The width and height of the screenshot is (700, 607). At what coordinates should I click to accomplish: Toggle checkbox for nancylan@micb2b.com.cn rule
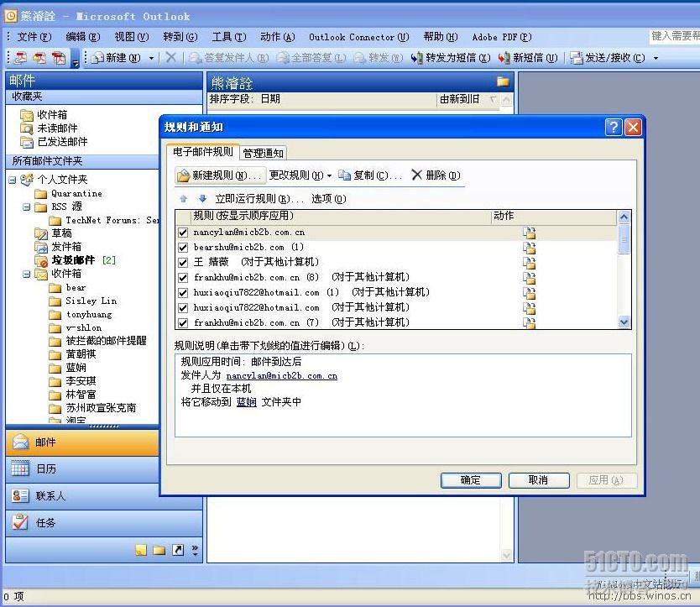(x=183, y=233)
